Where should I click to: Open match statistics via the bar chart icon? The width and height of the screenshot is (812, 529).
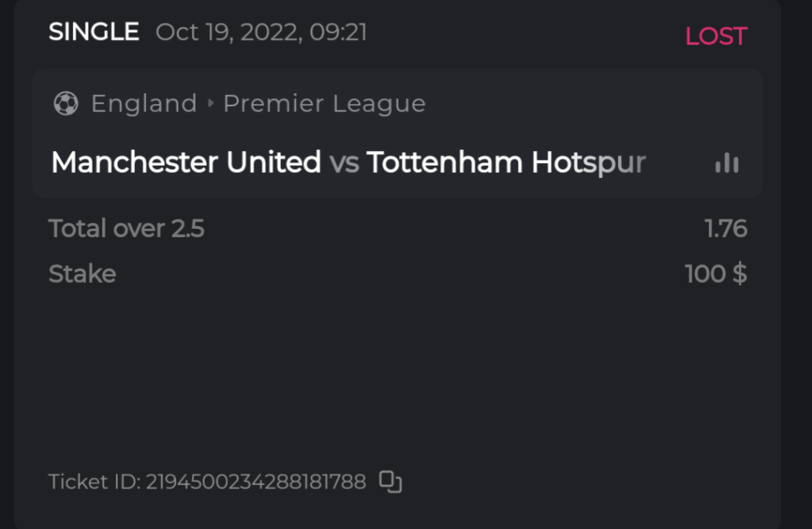pyautogui.click(x=725, y=162)
